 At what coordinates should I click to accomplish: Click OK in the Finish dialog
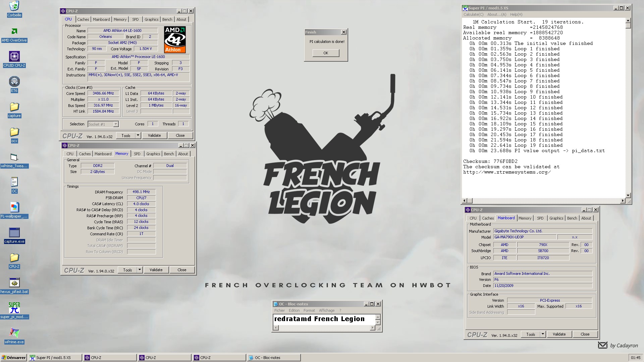coord(326,53)
